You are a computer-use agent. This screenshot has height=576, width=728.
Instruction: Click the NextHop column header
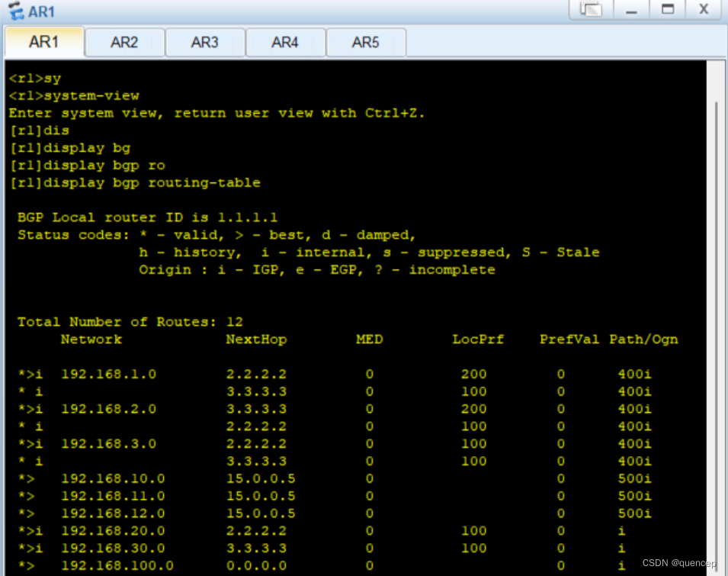[257, 339]
